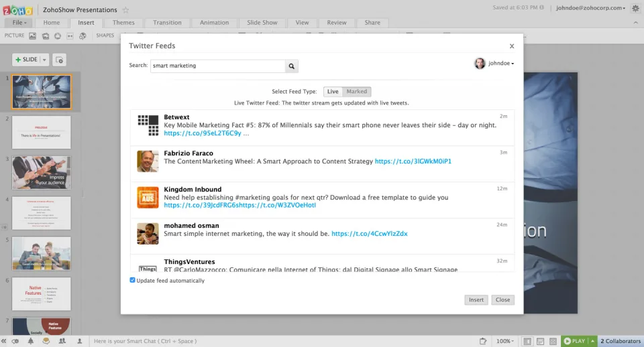Viewport: 644px width, 347px height.
Task: Open Betwext link t.co/95eL2T6C9y
Action: (203, 133)
